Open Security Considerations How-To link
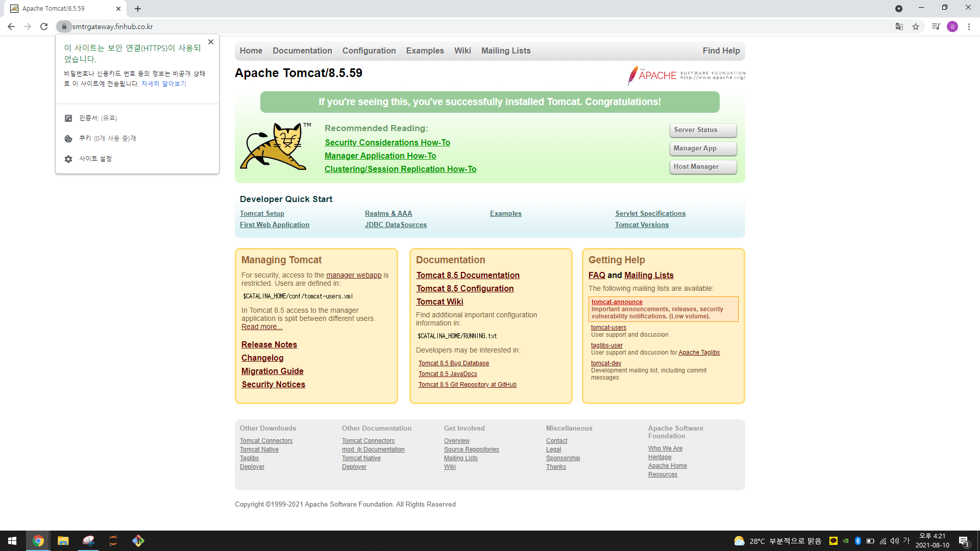This screenshot has height=551, width=980. (387, 143)
